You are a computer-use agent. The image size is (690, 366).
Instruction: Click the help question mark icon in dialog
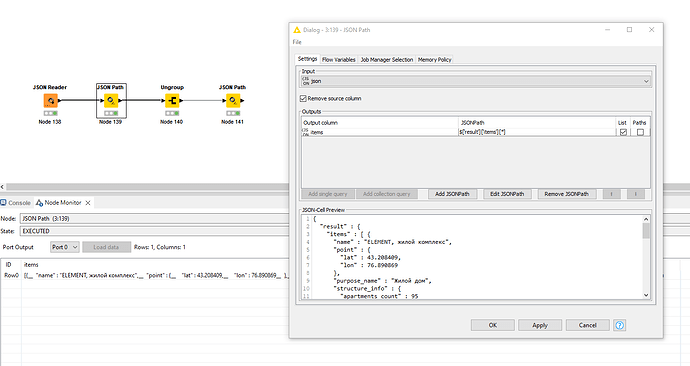coord(620,325)
